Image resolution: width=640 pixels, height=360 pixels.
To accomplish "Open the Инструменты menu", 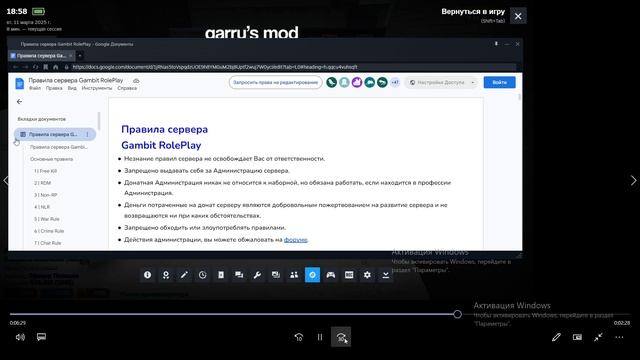I will point(97,88).
